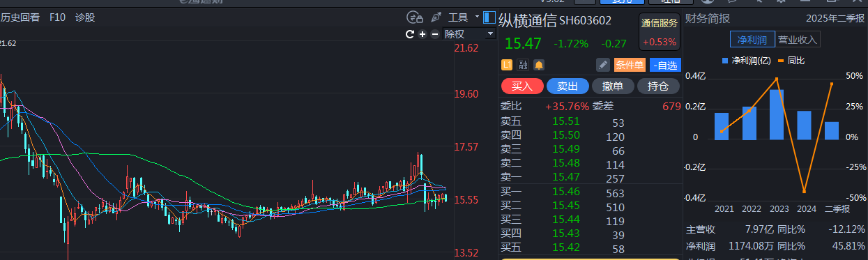
Task: Click the 2025年二季报 period label
Action: (x=835, y=18)
